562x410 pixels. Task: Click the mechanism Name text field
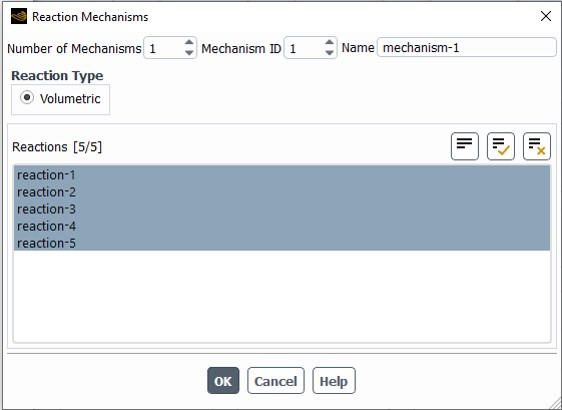tap(466, 48)
